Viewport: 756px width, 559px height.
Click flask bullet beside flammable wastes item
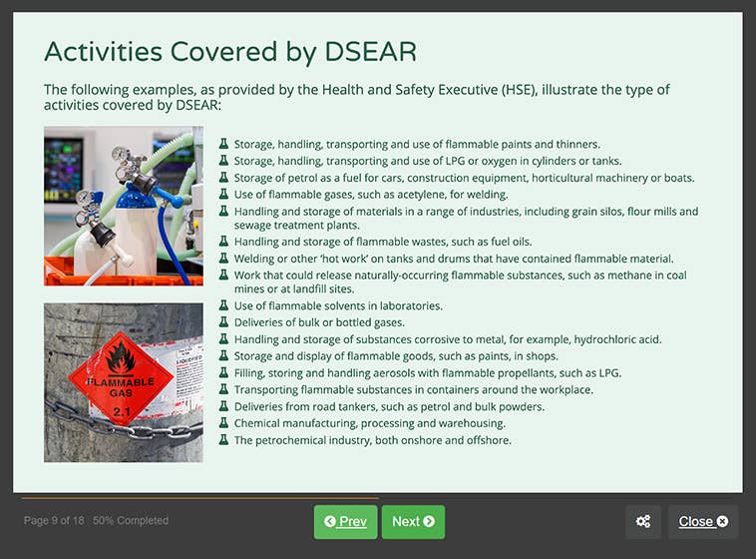(x=224, y=242)
